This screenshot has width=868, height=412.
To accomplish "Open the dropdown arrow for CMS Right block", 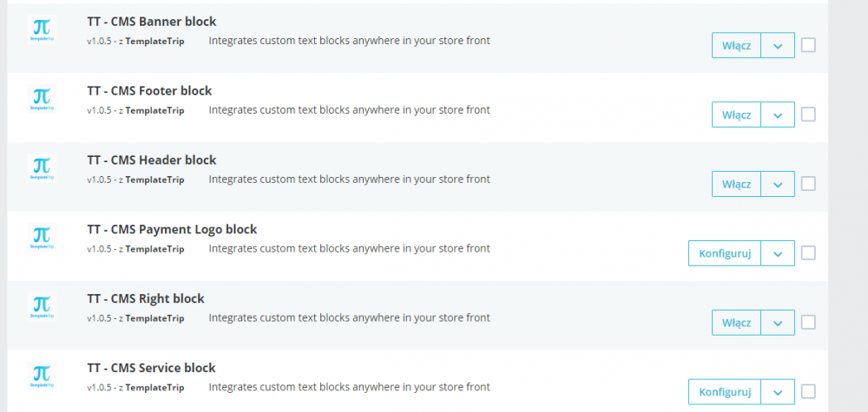I will point(778,323).
